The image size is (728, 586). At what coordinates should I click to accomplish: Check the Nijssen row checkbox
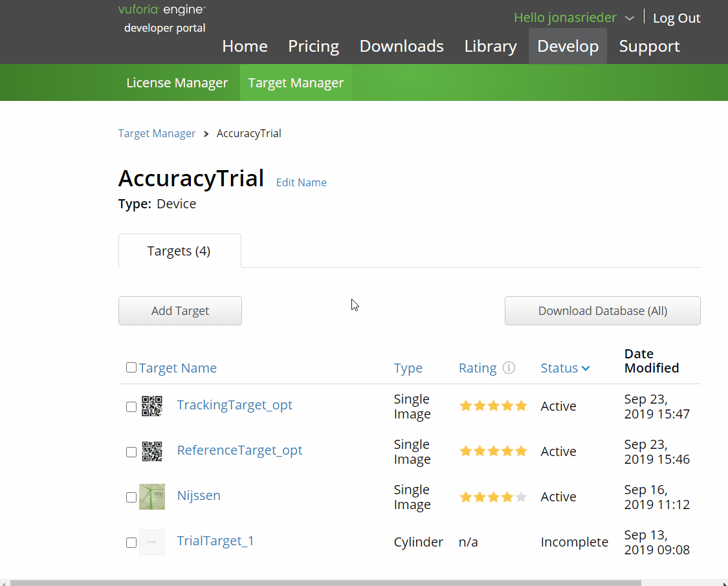(131, 497)
